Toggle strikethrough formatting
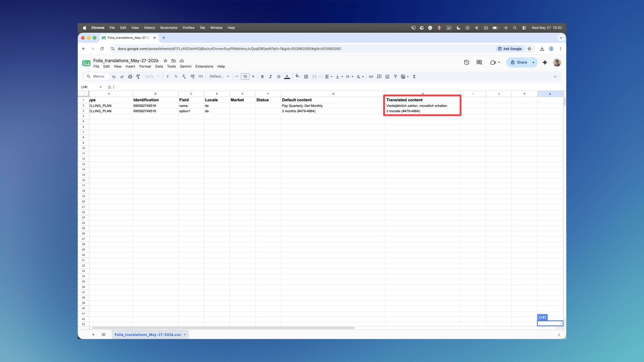Image resolution: width=644 pixels, height=362 pixels. coord(279,76)
